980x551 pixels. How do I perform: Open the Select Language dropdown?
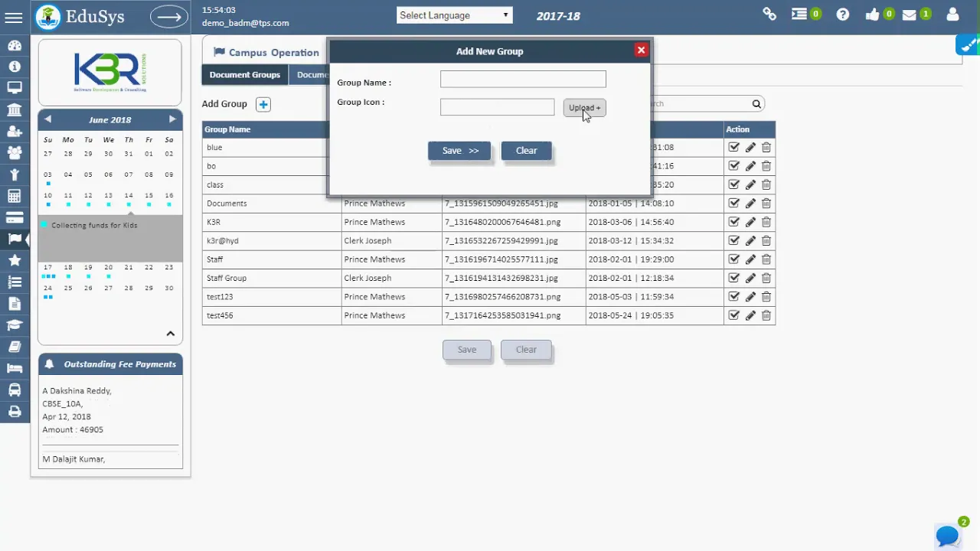(x=455, y=15)
